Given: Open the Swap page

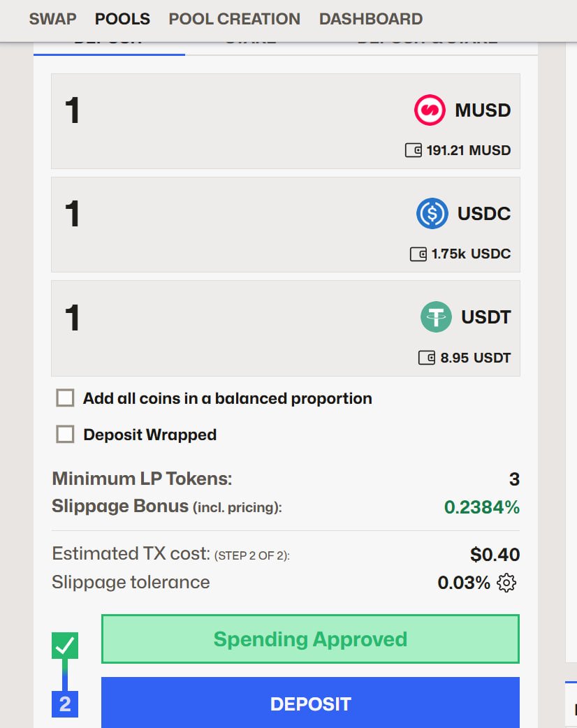Looking at the screenshot, I should (52, 19).
